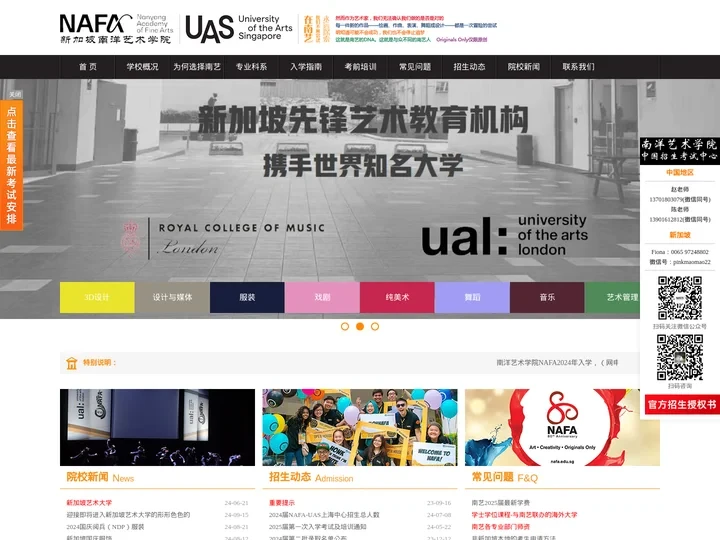Open the 南艺2025届最新学费 FAQ link
Screen dimensions: 720x540
(x=501, y=503)
